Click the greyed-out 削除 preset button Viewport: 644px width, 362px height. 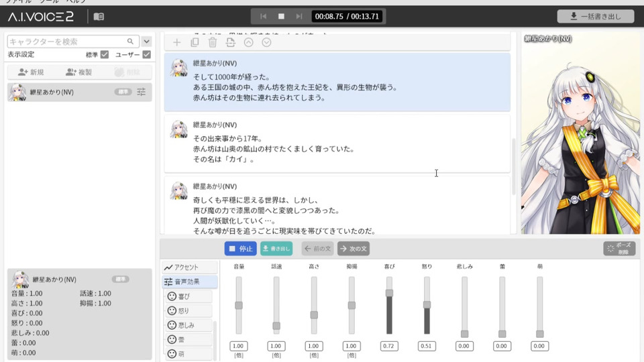pyautogui.click(x=127, y=72)
